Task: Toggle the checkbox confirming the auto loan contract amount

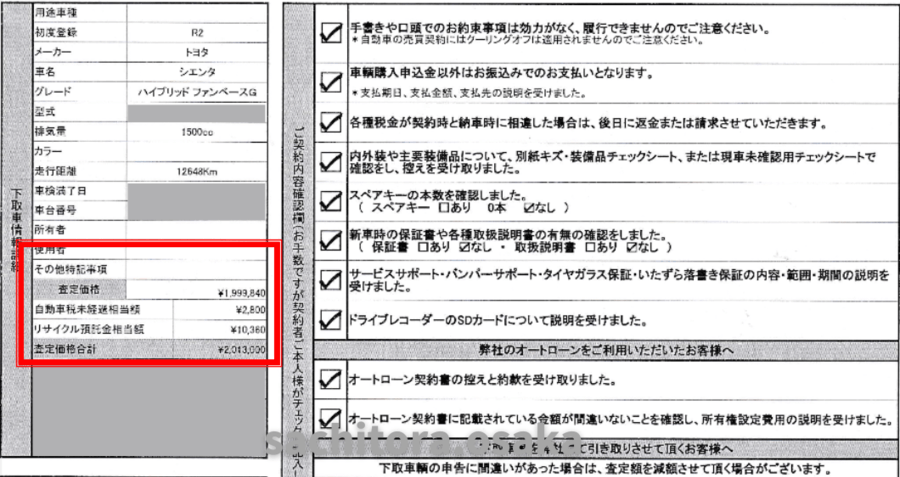Action: coord(328,417)
